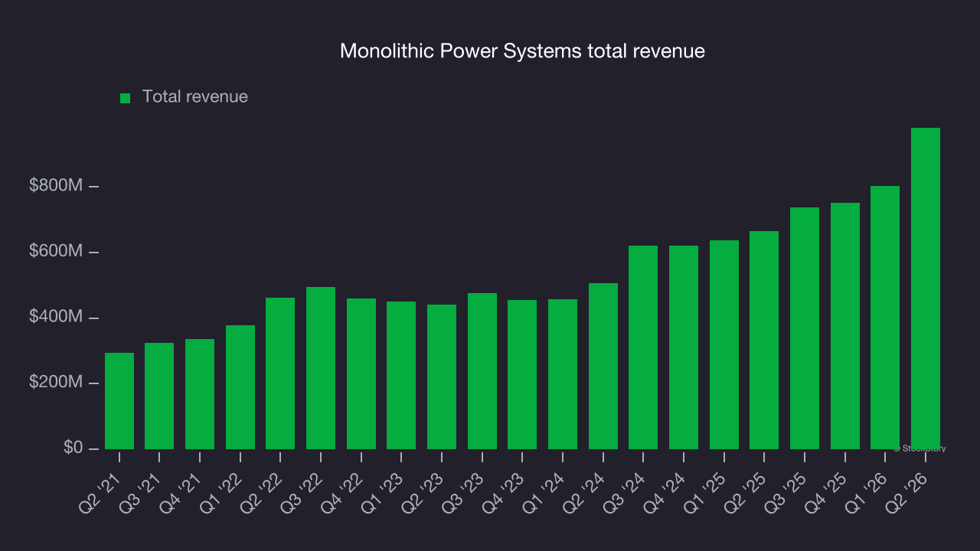The image size is (980, 551).
Task: Click the bar for Q4 '25
Action: (845, 326)
